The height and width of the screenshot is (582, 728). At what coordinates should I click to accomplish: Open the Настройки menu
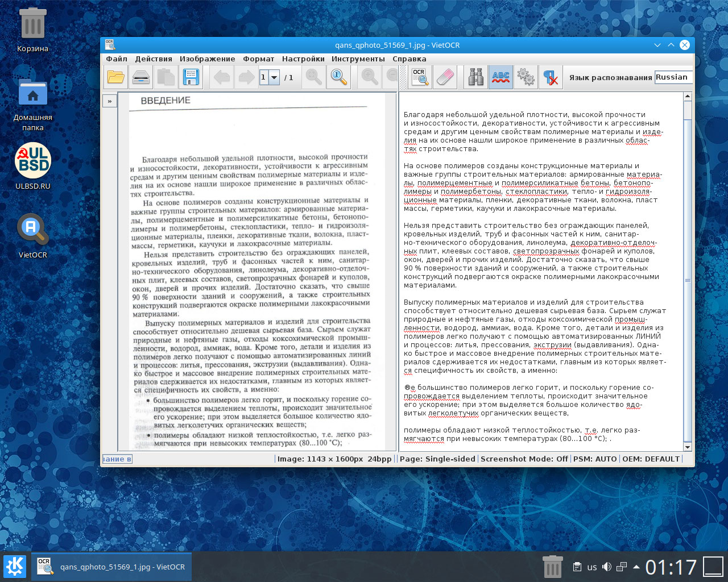coord(303,59)
